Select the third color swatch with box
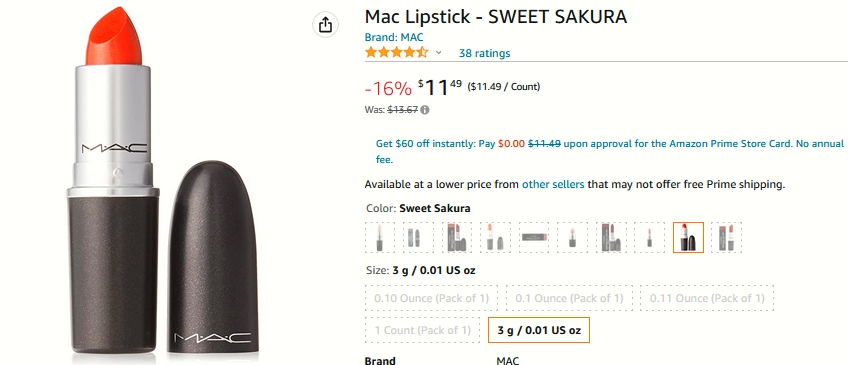 pyautogui.click(x=457, y=237)
